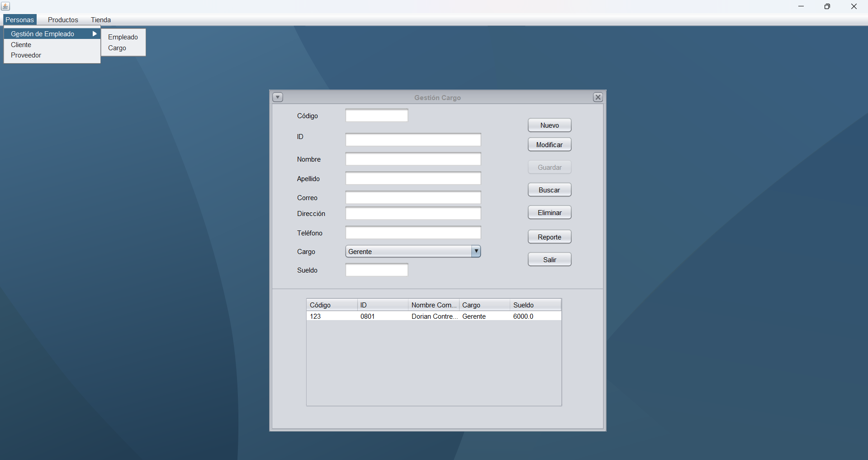Focus the Código input field
This screenshot has width=868, height=460.
(x=377, y=115)
